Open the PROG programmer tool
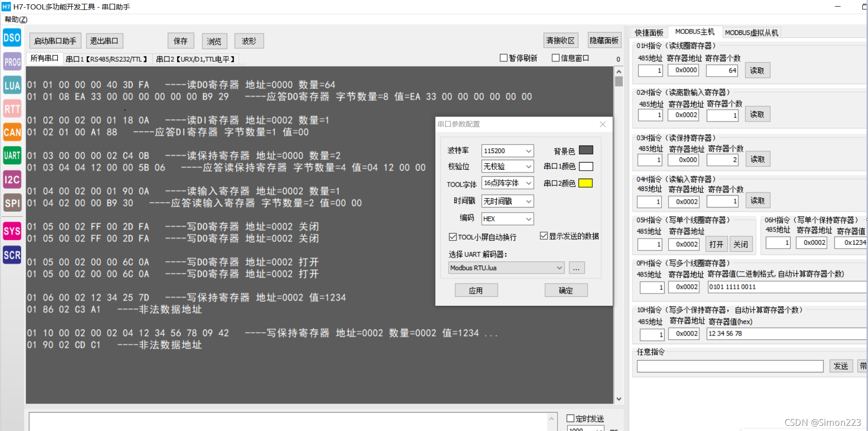The image size is (868, 431). [x=12, y=61]
